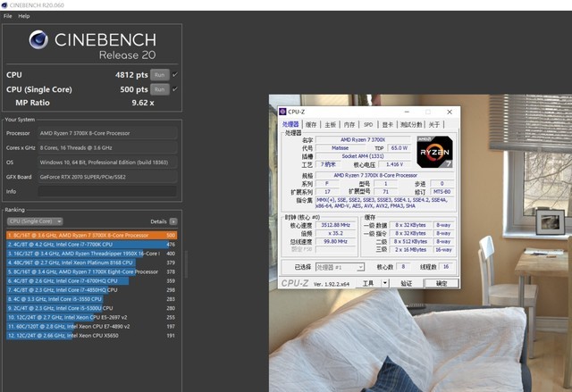Select ranking row AMD Ryzen 7 3700X 8-Core Processor
The width and height of the screenshot is (572, 392).
click(91, 236)
